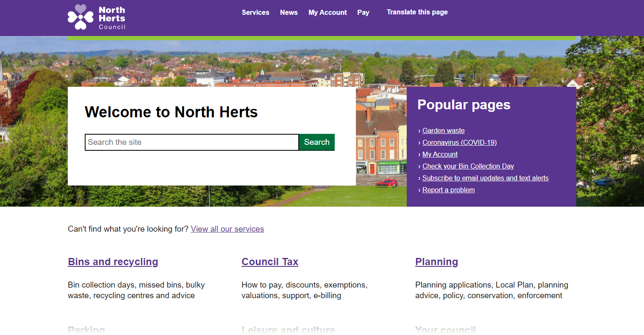This screenshot has width=644, height=335.
Task: Focus the Search the site field
Action: (x=192, y=142)
